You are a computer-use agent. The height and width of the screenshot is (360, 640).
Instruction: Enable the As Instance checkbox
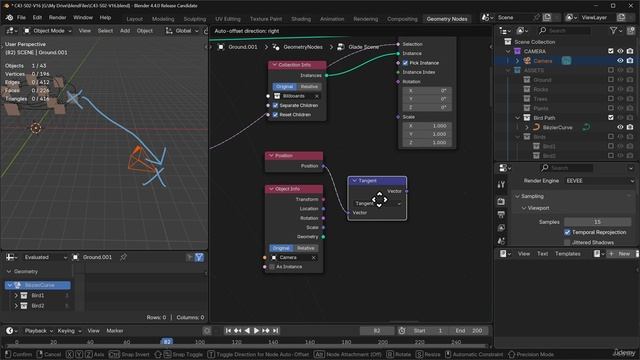coord(272,267)
